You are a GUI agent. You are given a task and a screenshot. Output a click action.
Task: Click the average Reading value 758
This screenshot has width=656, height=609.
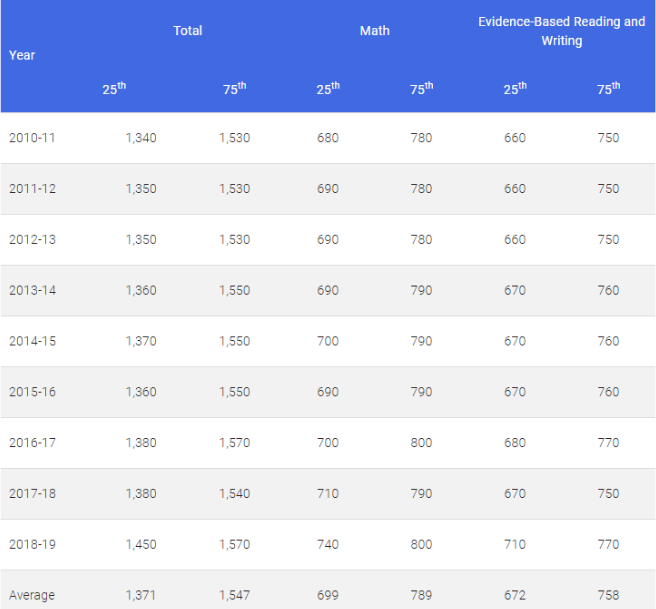[x=608, y=596]
